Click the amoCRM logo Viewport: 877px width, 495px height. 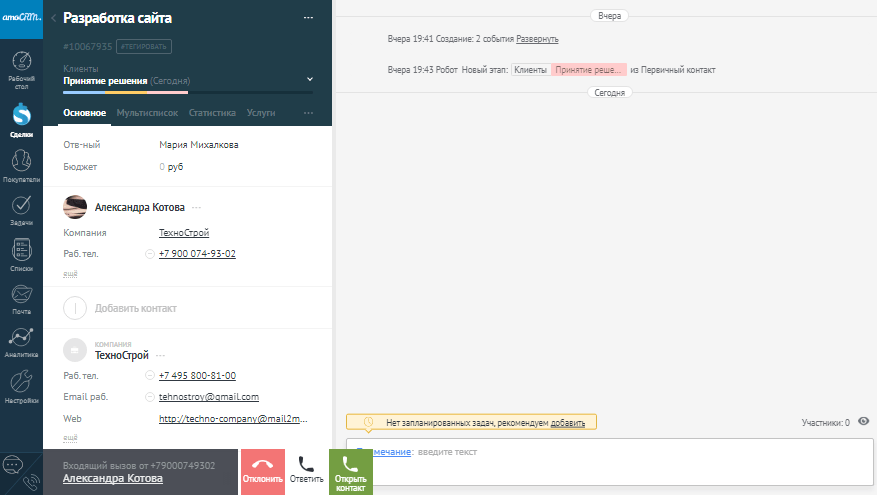pyautogui.click(x=21, y=17)
